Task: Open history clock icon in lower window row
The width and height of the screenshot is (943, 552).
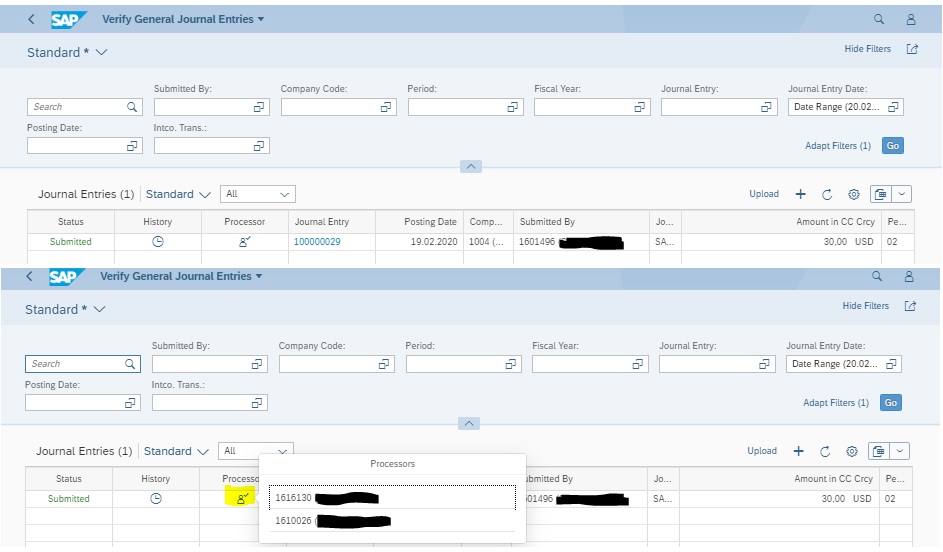Action: pos(156,498)
